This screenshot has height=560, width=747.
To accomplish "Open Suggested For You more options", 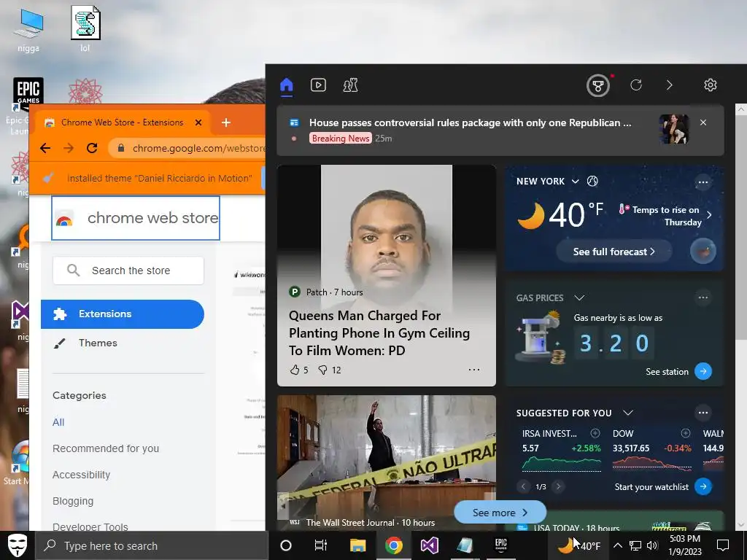I will pos(703,413).
